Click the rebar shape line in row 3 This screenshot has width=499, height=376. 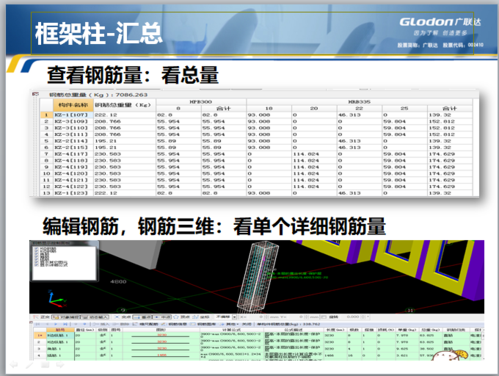tap(161, 349)
